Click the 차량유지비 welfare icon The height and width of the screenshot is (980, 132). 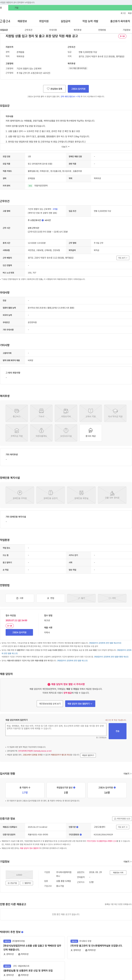click(x=66, y=413)
